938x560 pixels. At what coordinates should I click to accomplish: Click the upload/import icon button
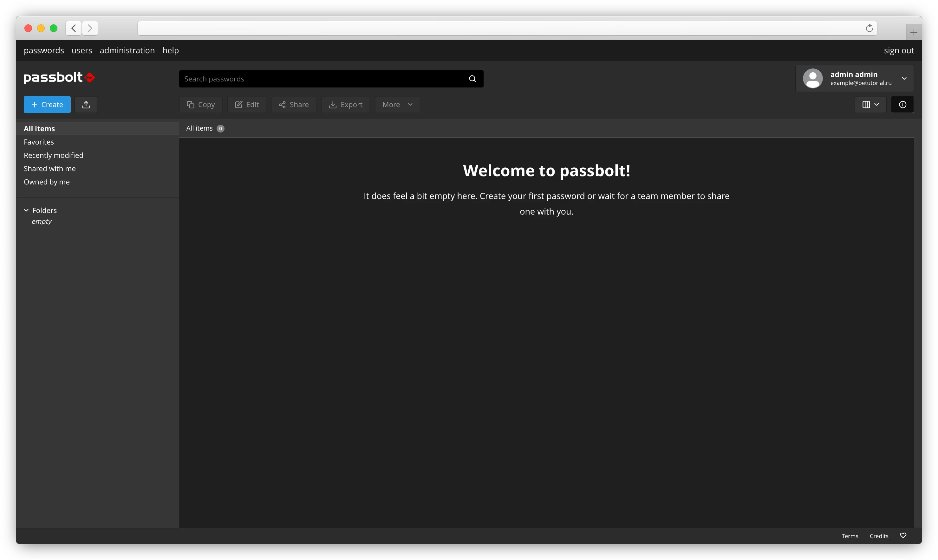(86, 105)
